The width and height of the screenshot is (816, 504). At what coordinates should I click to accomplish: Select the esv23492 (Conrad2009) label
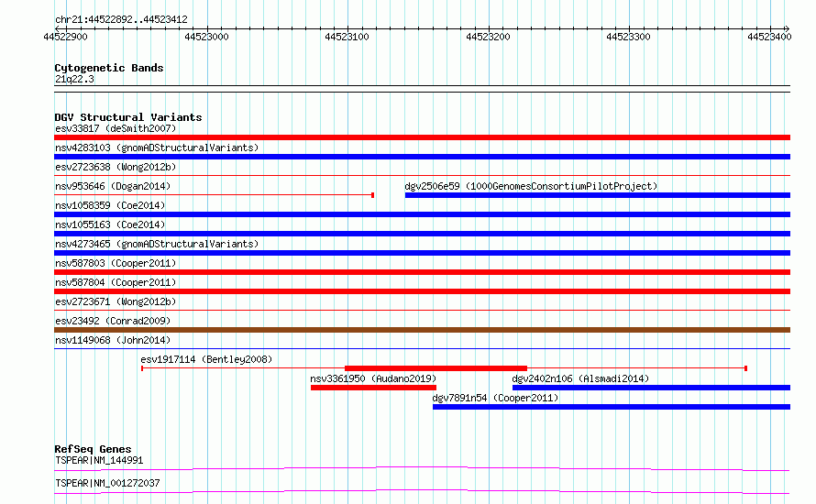point(113,321)
